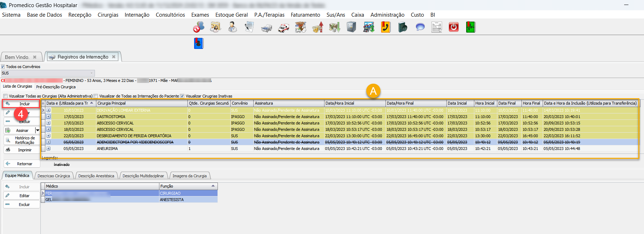Open the Faturamento menu
644x234 pixels.
click(x=305, y=15)
